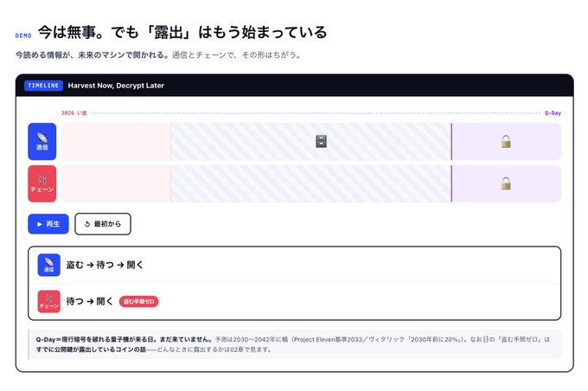Viewport: 588px width, 391px height.
Task: Click the small 通信 icon in legend box
Action: pyautogui.click(x=48, y=265)
